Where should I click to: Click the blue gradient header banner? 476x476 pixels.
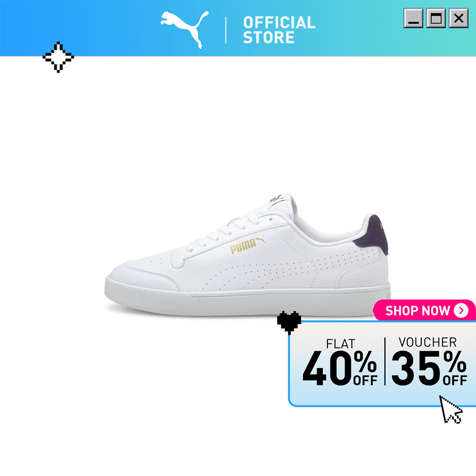(x=238, y=28)
